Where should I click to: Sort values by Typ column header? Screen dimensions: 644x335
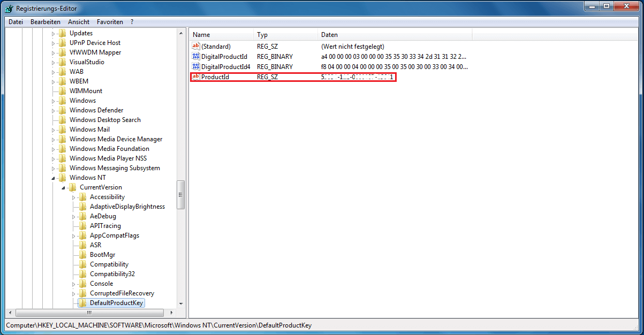click(x=286, y=35)
